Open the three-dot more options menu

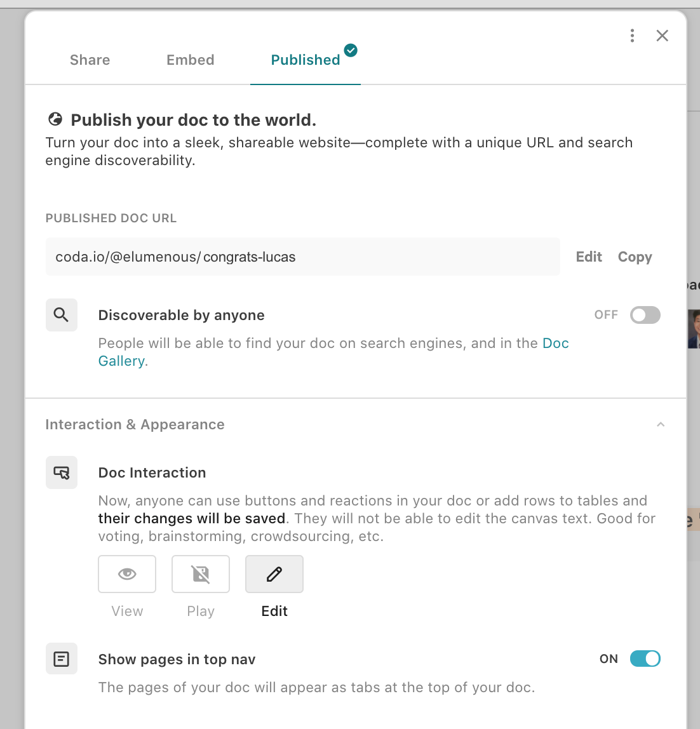632,36
